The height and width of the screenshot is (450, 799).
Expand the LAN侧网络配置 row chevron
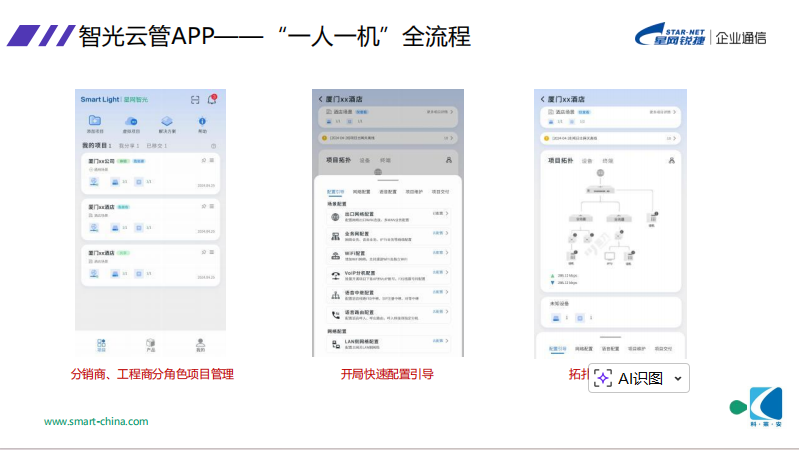click(446, 342)
